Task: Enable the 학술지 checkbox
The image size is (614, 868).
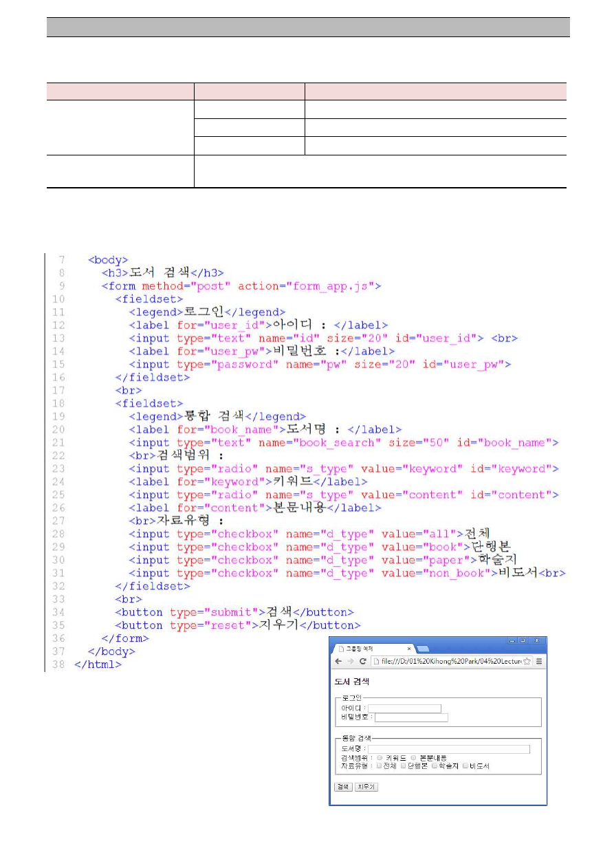Action: pyautogui.click(x=435, y=766)
